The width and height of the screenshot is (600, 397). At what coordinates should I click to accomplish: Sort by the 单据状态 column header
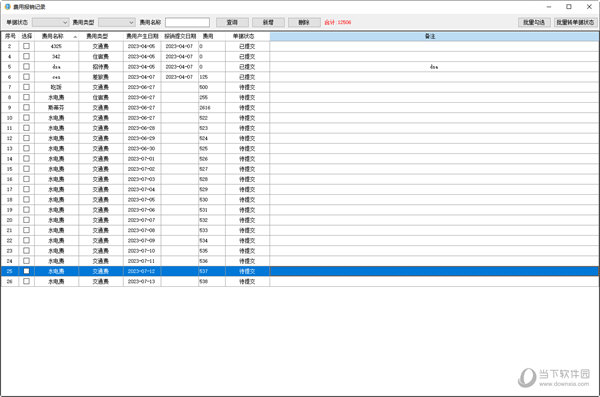pos(248,36)
